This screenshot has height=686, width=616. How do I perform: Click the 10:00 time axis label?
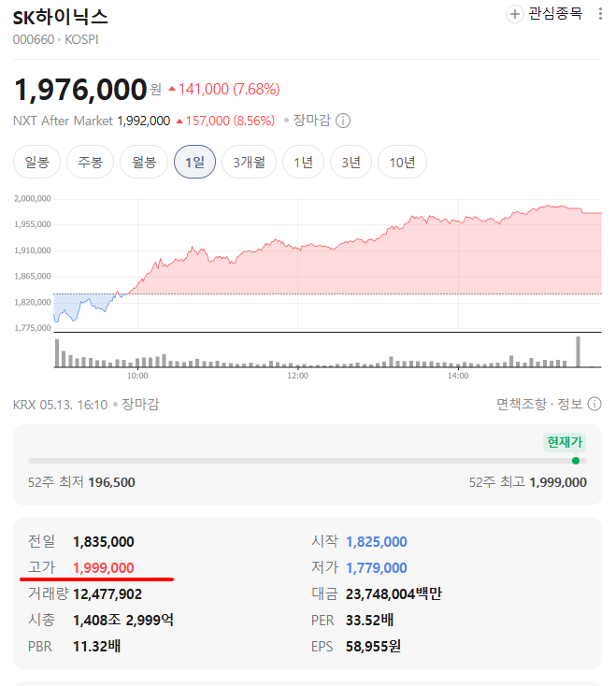[137, 376]
